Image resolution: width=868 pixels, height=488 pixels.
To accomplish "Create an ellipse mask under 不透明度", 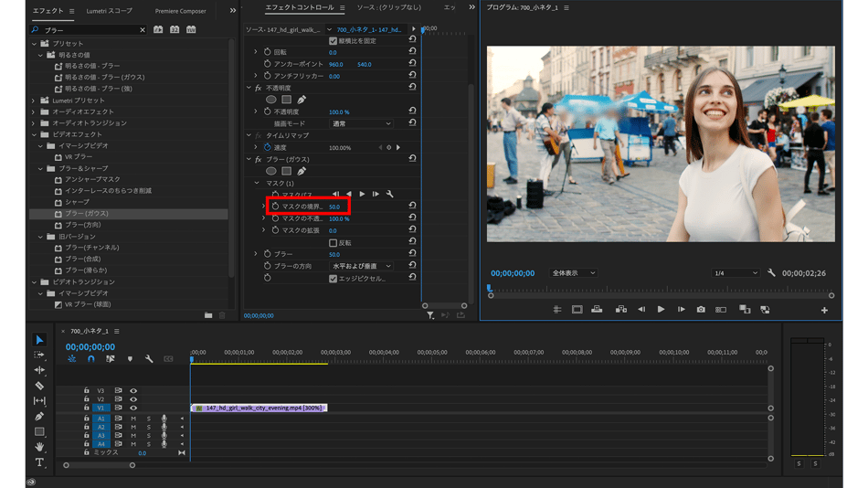I will tap(271, 100).
